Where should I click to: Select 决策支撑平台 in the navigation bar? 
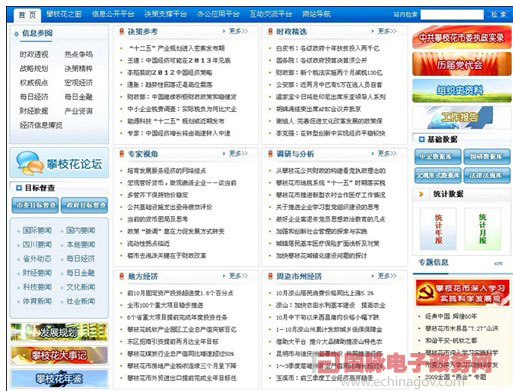click(166, 14)
